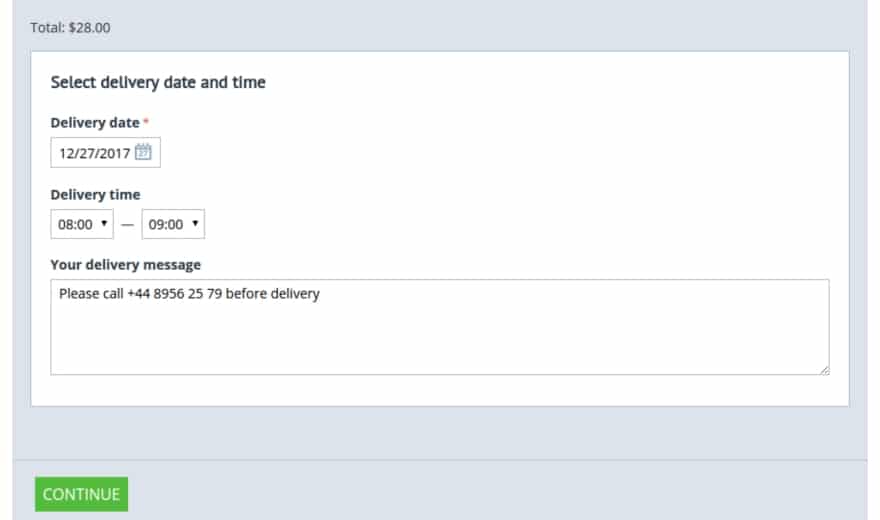Click the Total: $28.00 text
This screenshot has width=880, height=520.
(70, 27)
